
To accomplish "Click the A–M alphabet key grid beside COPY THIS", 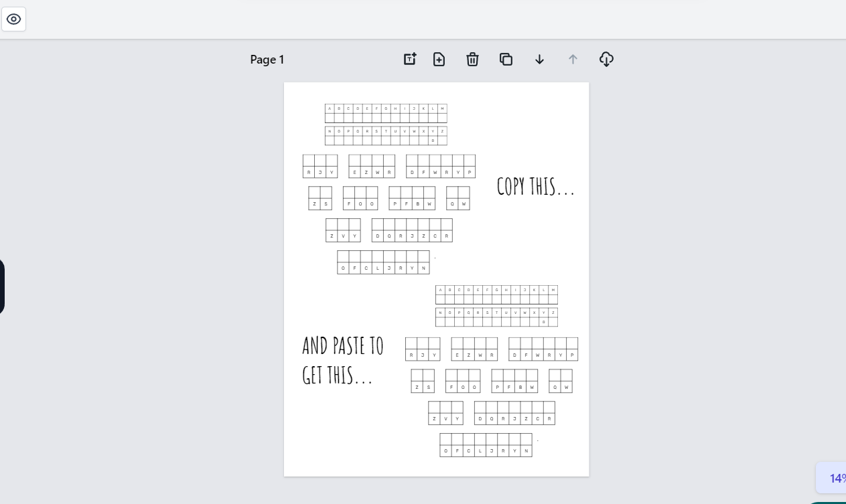I will coord(386,113).
